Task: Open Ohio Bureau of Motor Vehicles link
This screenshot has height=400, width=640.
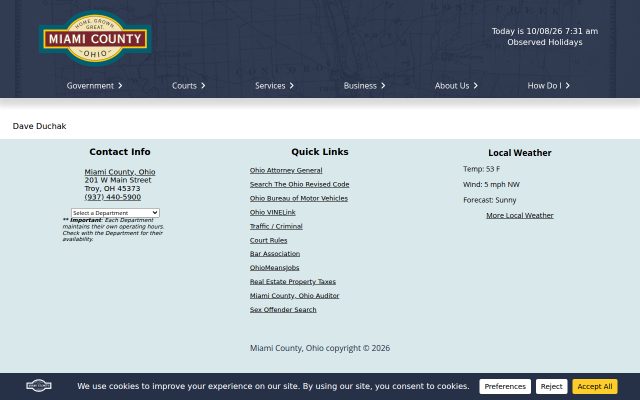Action: pyautogui.click(x=299, y=198)
